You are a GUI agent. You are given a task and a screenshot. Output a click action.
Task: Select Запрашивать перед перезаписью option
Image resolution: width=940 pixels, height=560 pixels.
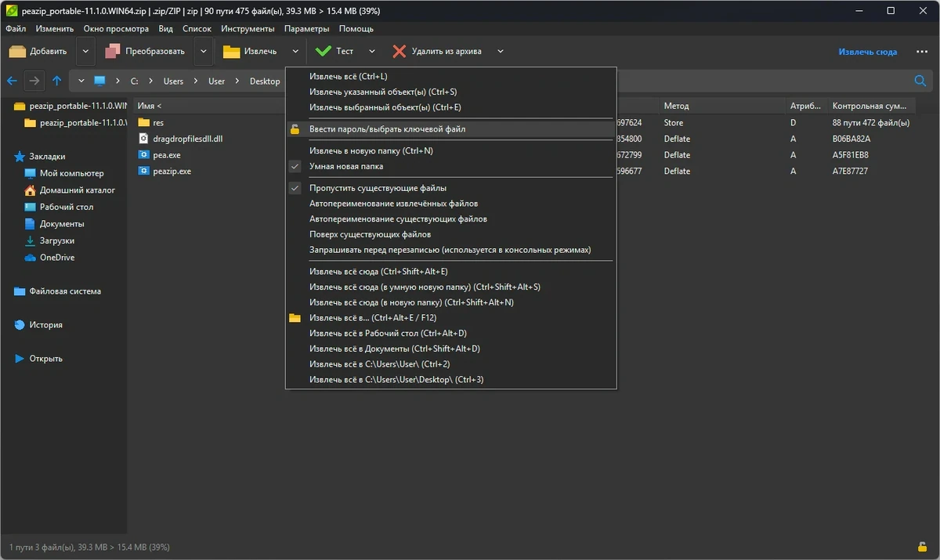450,250
